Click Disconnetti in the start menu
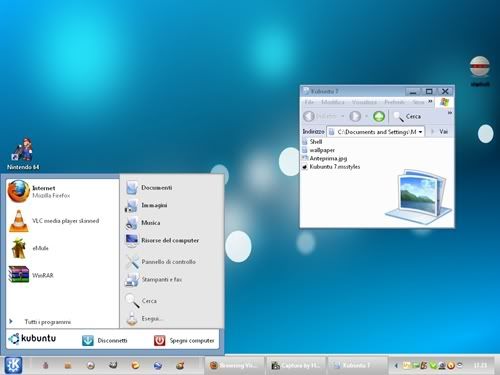This screenshot has height=375, width=500. tap(105, 340)
